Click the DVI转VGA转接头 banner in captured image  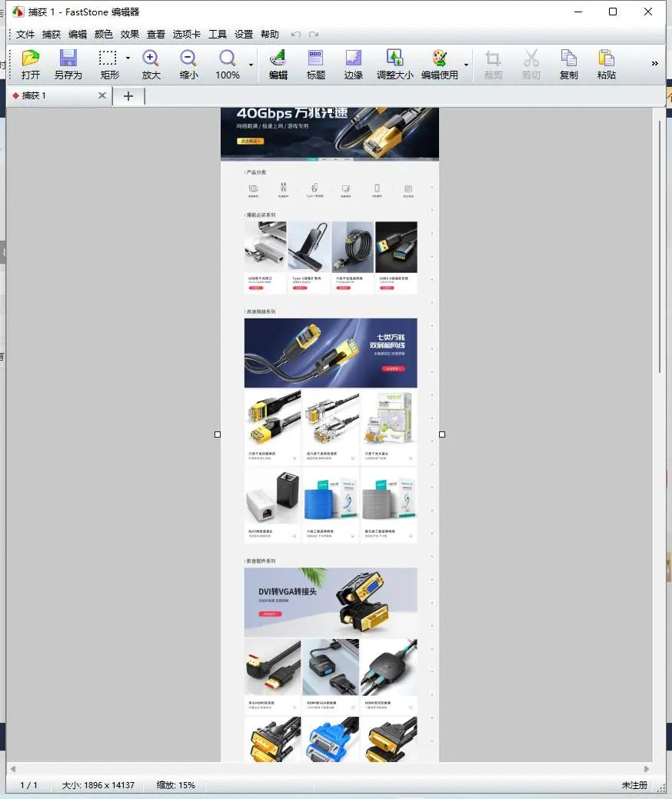click(331, 602)
